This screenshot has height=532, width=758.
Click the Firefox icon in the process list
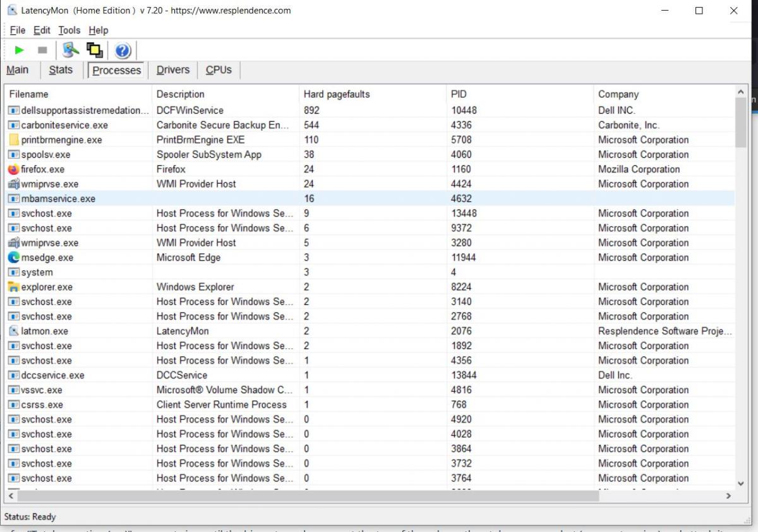(x=14, y=169)
